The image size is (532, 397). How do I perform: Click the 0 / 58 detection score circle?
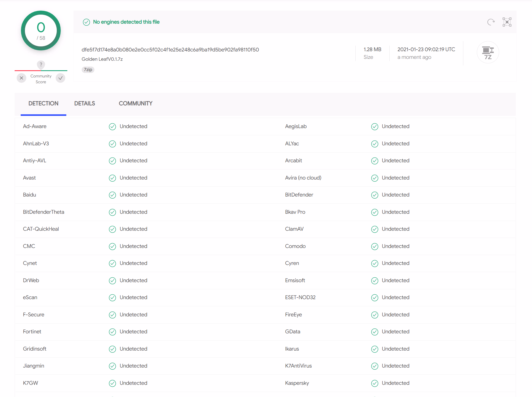pyautogui.click(x=41, y=30)
